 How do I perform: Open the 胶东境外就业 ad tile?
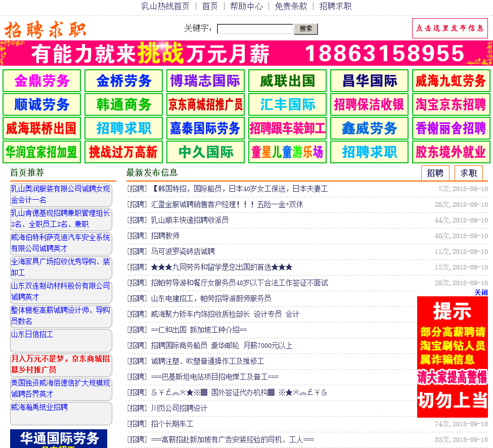coord(451,152)
